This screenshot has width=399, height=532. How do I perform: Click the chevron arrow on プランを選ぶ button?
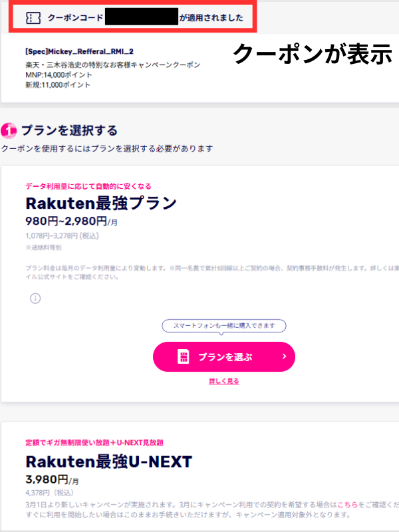click(x=284, y=356)
